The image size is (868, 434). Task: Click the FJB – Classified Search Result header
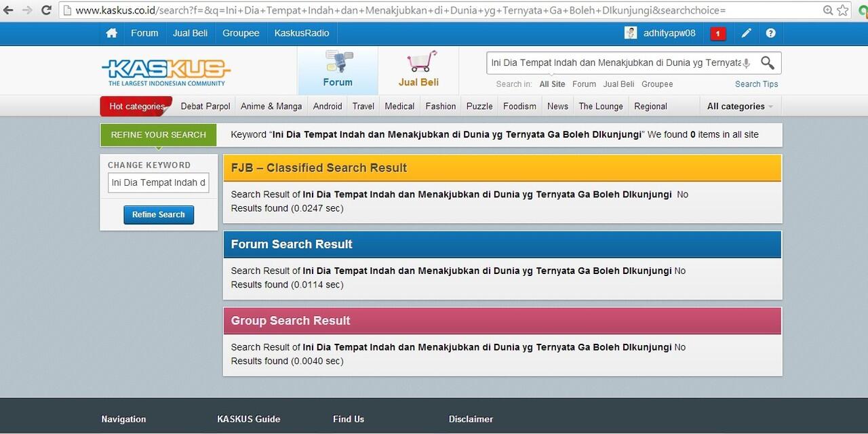pos(502,168)
